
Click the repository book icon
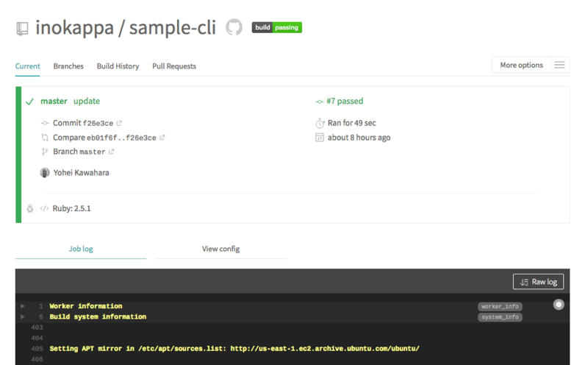(x=22, y=29)
